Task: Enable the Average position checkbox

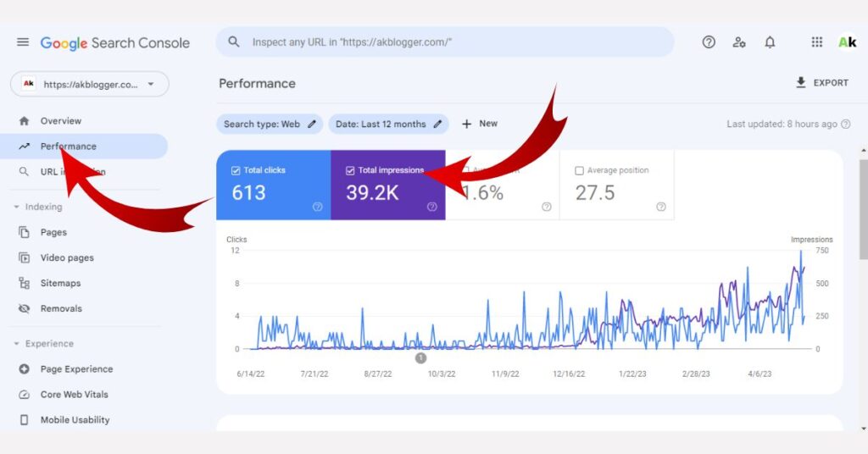Action: [x=579, y=171]
